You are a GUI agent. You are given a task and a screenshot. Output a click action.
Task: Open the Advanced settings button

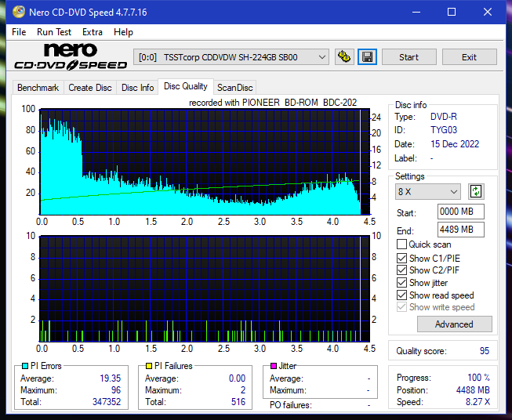(454, 324)
